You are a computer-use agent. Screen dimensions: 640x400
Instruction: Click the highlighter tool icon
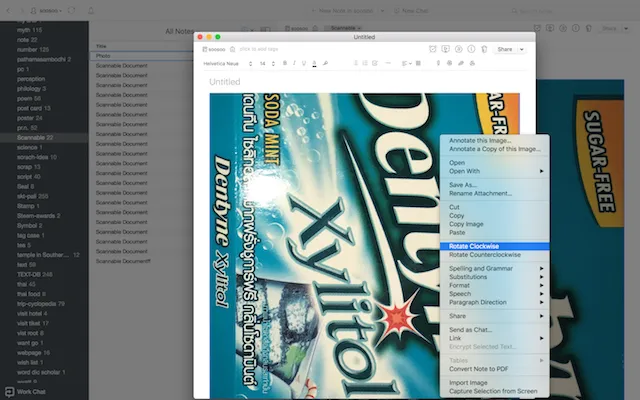pyautogui.click(x=327, y=63)
